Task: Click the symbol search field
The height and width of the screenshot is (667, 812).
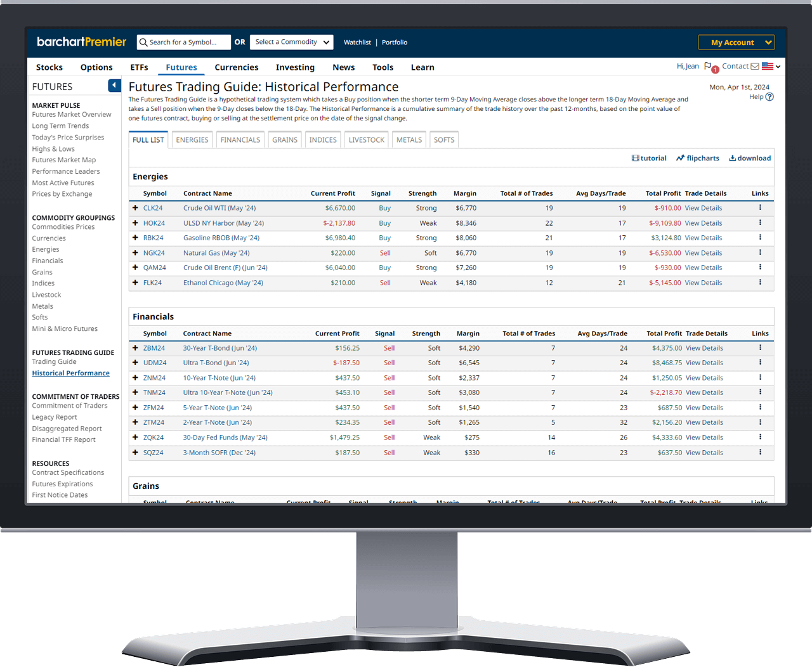Action: tap(184, 42)
